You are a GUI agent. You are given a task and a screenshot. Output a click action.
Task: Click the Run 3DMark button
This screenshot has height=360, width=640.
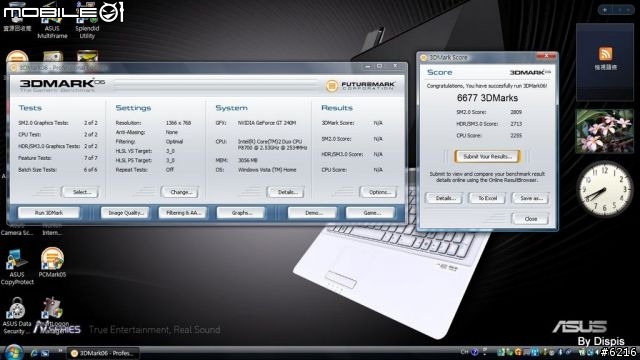coord(49,213)
